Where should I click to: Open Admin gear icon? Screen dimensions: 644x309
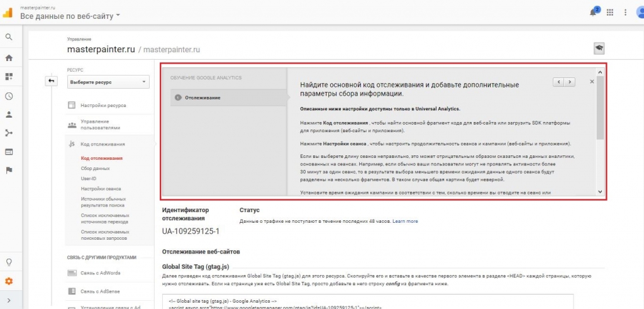click(9, 281)
